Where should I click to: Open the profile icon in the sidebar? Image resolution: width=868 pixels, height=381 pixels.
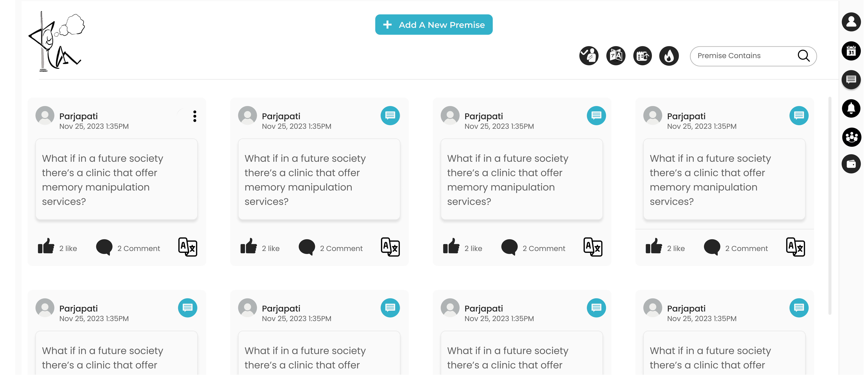point(851,22)
